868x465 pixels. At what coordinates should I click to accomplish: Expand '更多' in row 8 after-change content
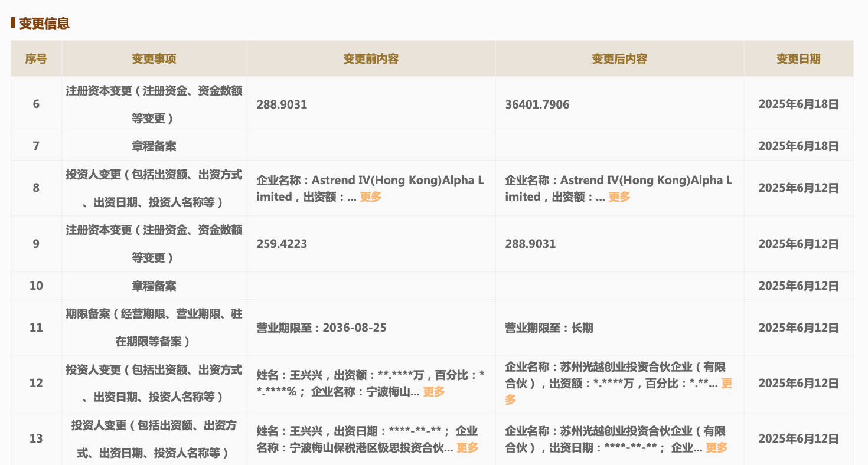click(619, 197)
